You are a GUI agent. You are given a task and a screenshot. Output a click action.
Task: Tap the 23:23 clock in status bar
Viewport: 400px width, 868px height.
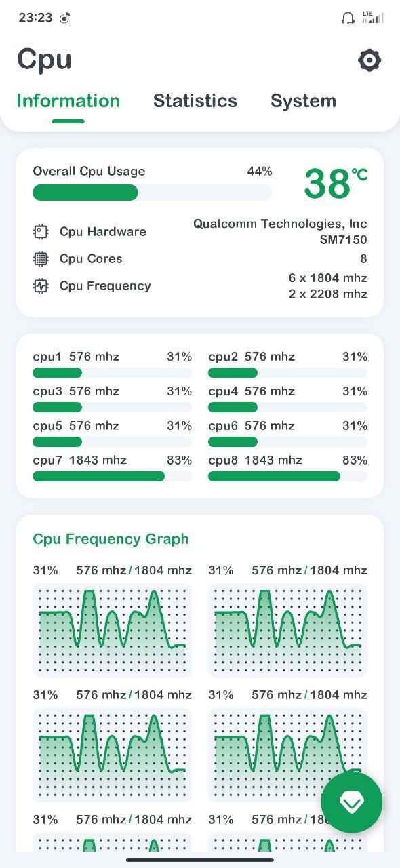tap(35, 18)
